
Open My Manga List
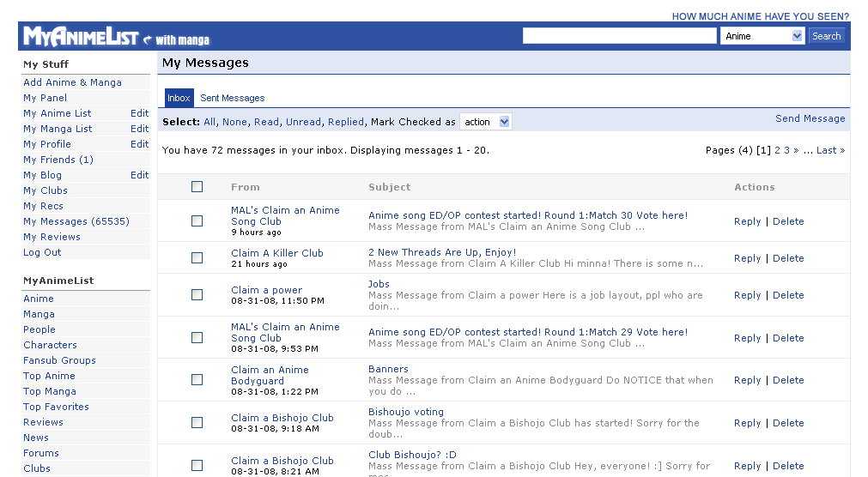coord(58,129)
